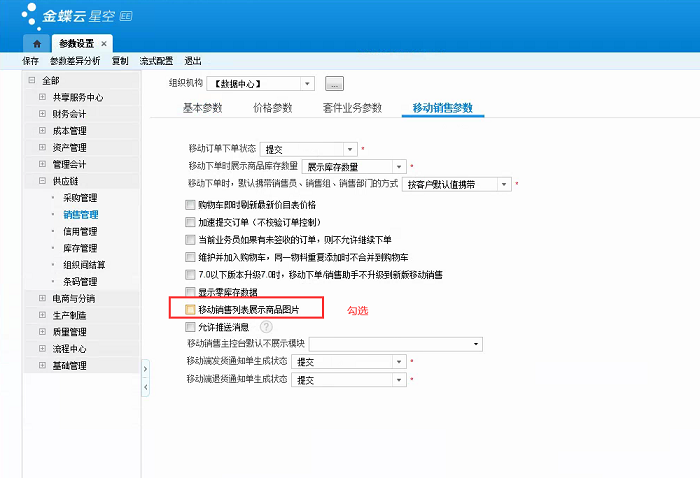Check 维护并加入购物车 option
Screen dimensions: 700x478
[x=190, y=257]
